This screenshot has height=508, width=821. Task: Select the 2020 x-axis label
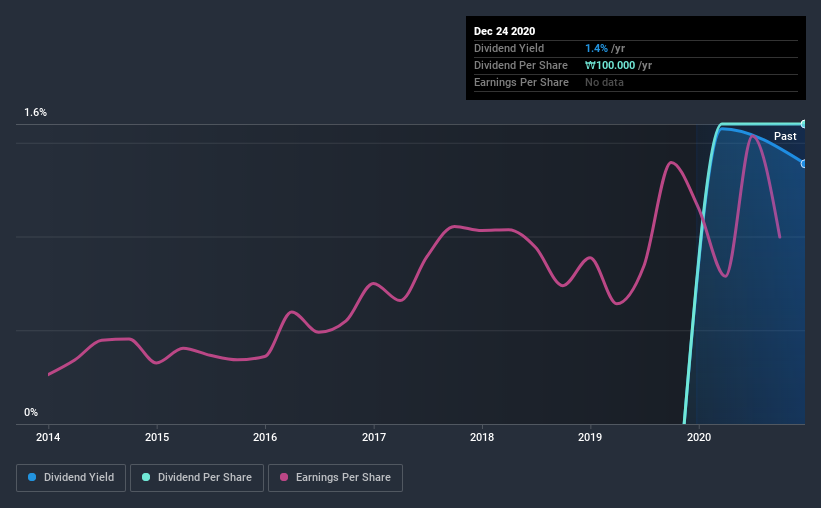click(x=698, y=437)
